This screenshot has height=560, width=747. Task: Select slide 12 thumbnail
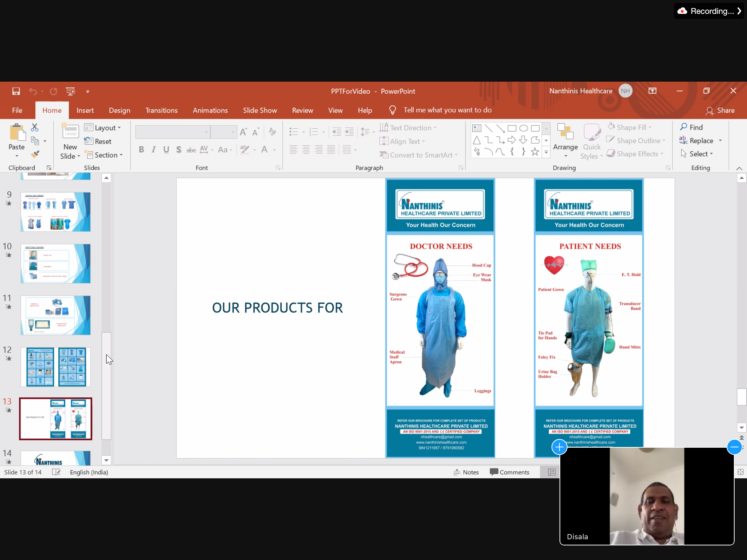click(55, 367)
